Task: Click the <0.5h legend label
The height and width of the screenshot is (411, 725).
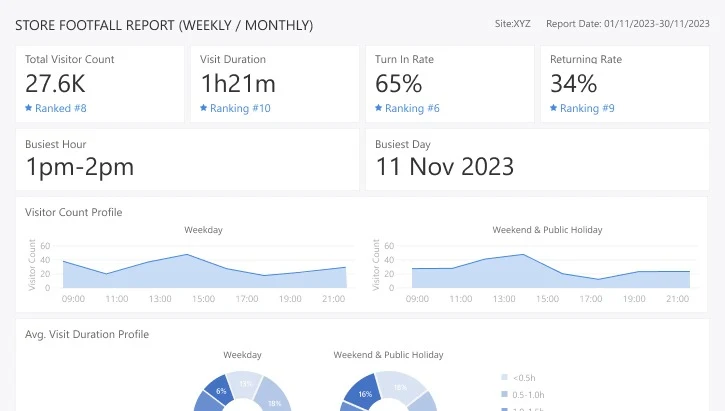Action: tap(524, 378)
